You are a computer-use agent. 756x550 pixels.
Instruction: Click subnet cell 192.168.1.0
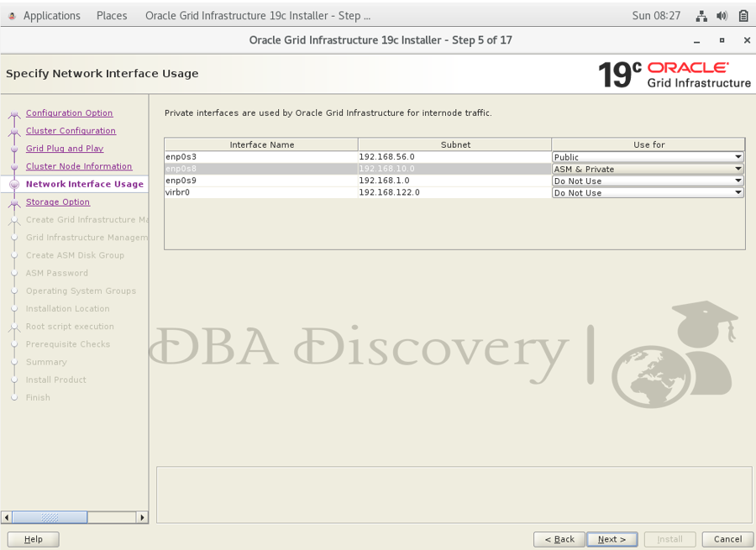tap(454, 181)
